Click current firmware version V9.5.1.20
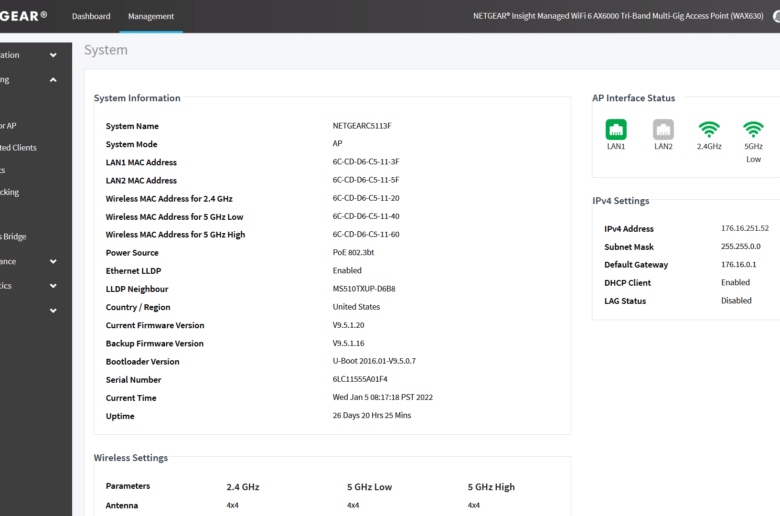 (348, 325)
